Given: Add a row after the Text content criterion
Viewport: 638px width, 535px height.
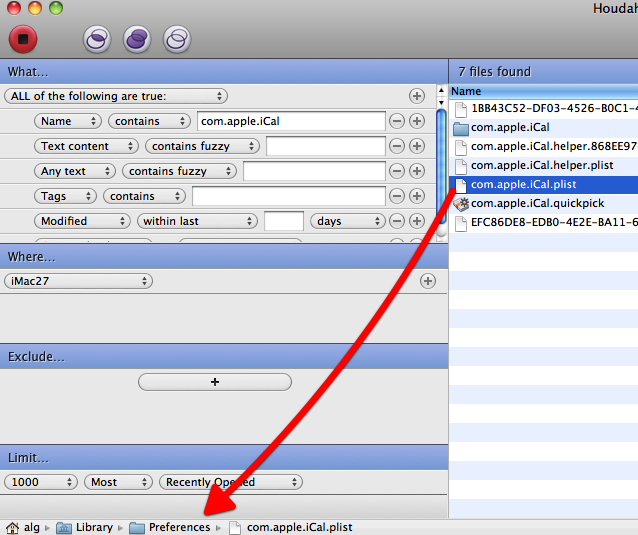Looking at the screenshot, I should pos(417,146).
